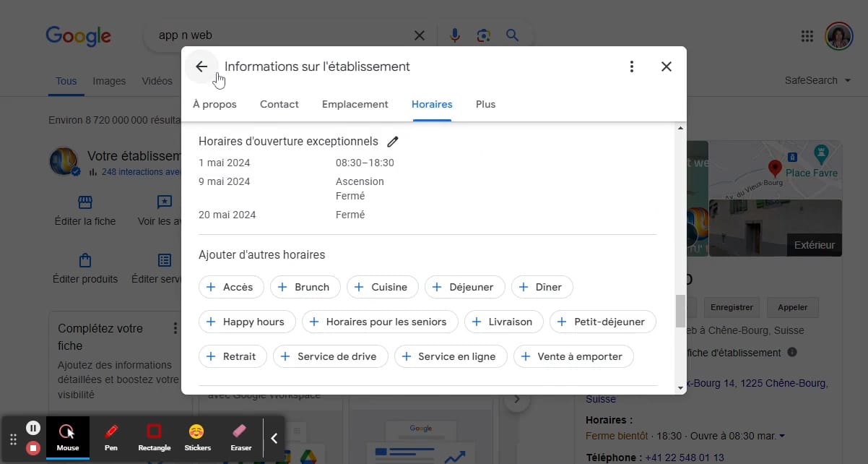
Task: Open the SafeSearch dropdown
Action: coord(817,80)
